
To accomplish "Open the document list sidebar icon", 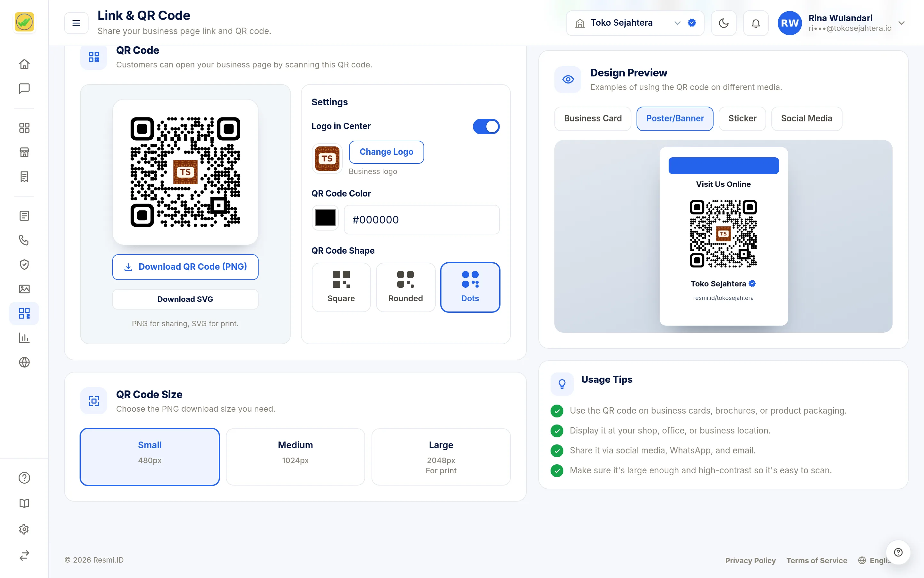I will (24, 216).
